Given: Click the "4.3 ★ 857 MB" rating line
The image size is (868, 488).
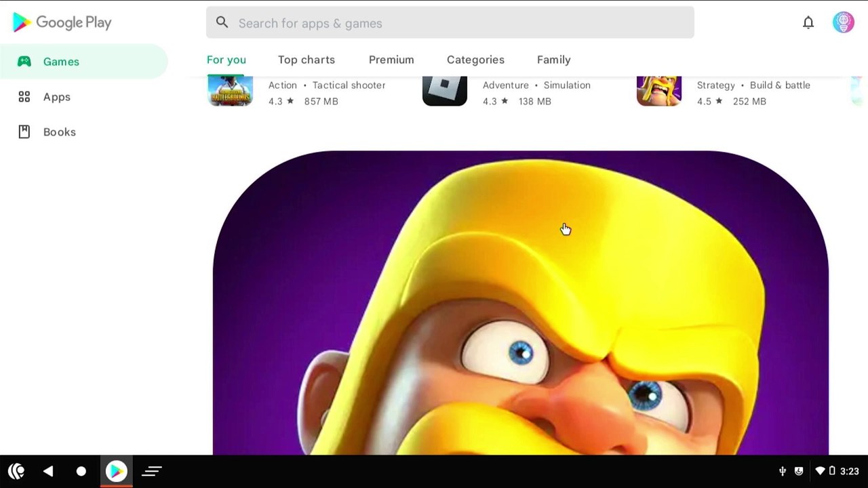Looking at the screenshot, I should point(303,102).
